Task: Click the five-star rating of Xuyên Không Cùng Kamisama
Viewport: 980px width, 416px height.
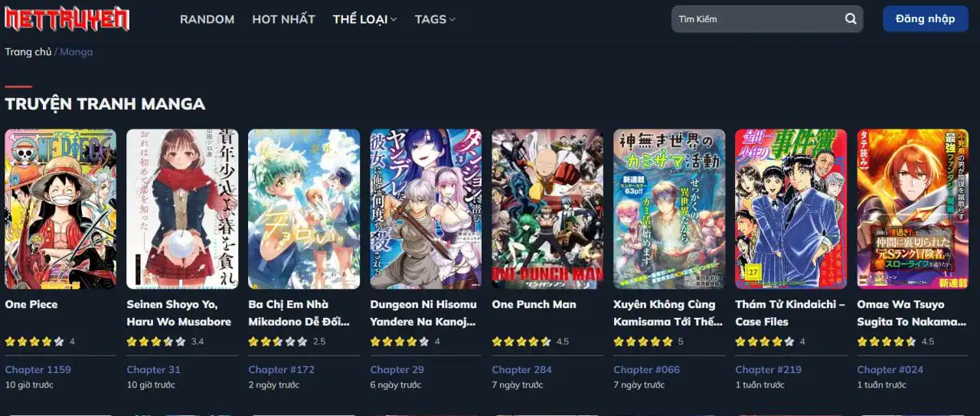Action: click(643, 342)
